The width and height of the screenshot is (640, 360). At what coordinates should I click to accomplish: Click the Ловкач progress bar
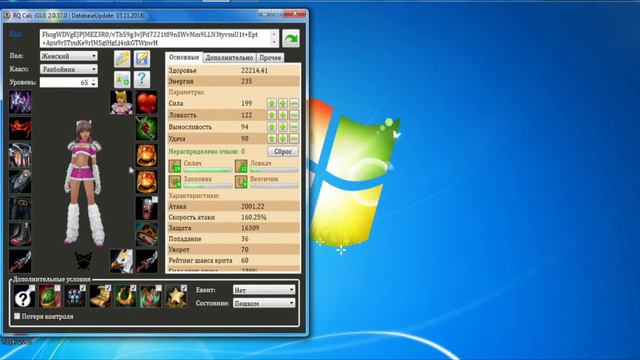pos(274,170)
